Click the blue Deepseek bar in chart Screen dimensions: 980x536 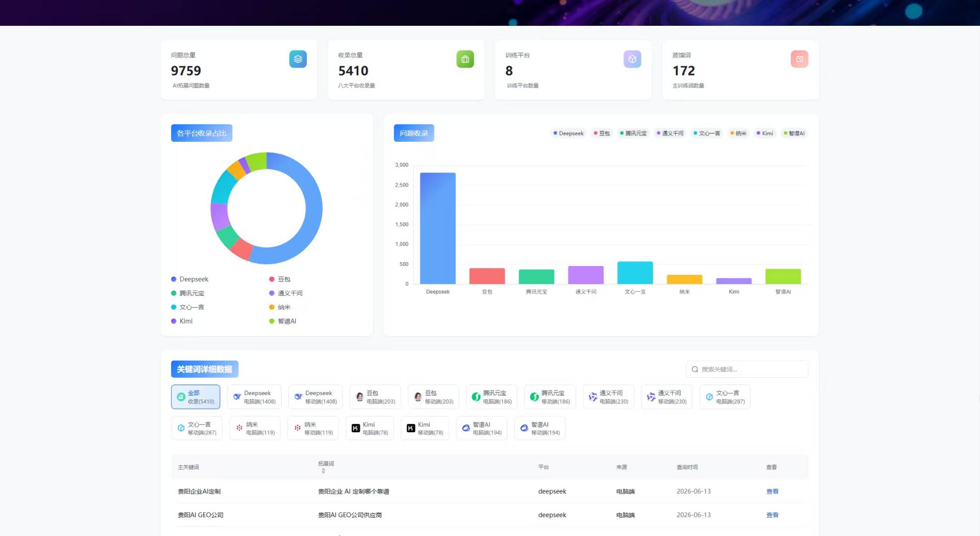point(438,228)
